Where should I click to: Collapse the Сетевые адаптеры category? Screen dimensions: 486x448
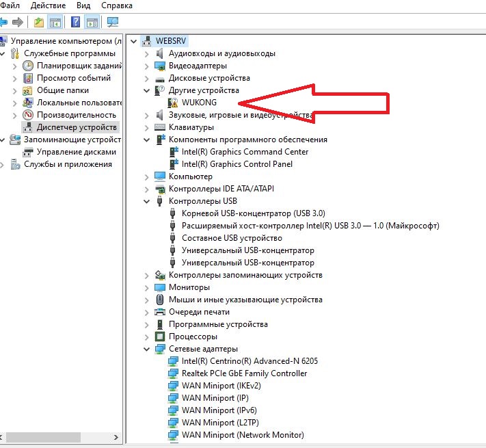(146, 349)
